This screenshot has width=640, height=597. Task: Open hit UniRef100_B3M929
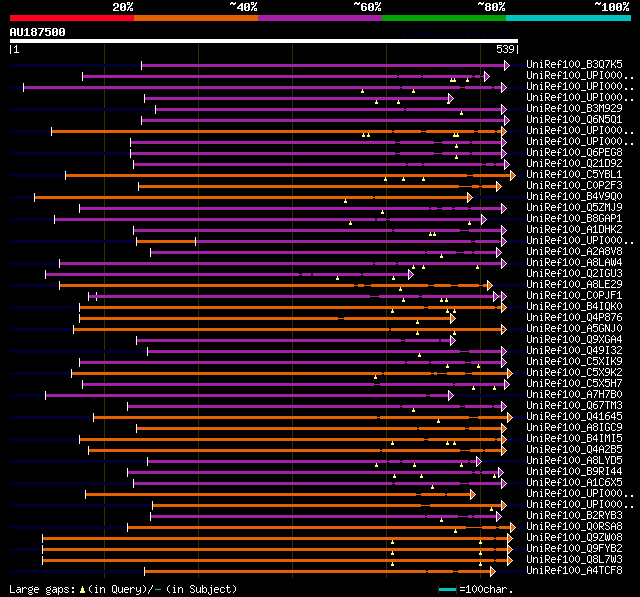[574, 108]
